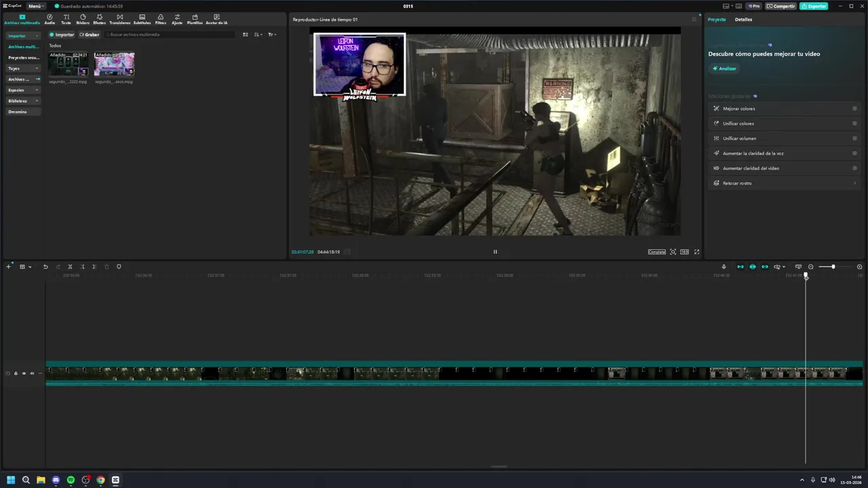Open the Texto tool tab

(x=66, y=19)
